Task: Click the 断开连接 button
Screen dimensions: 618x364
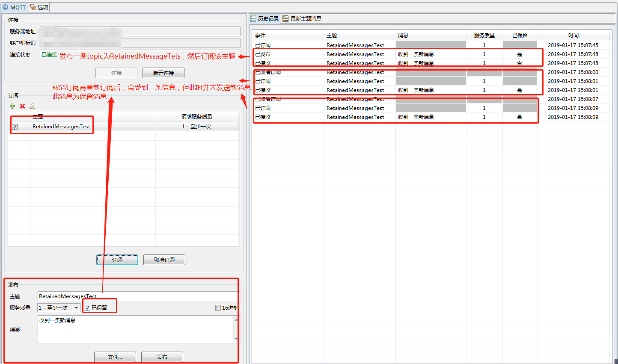Action: tap(163, 73)
